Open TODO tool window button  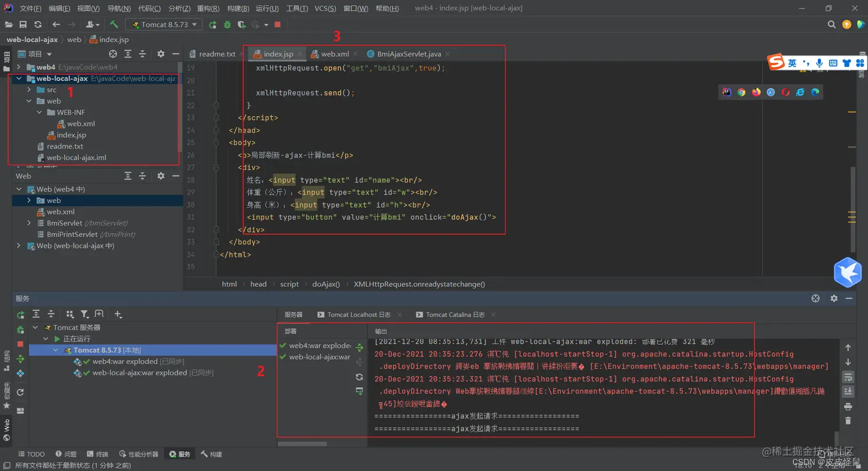(31, 454)
